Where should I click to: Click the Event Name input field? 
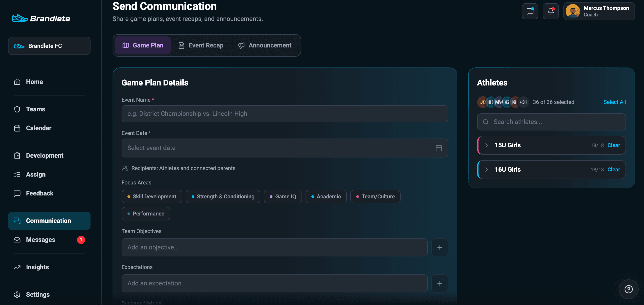[x=285, y=114]
